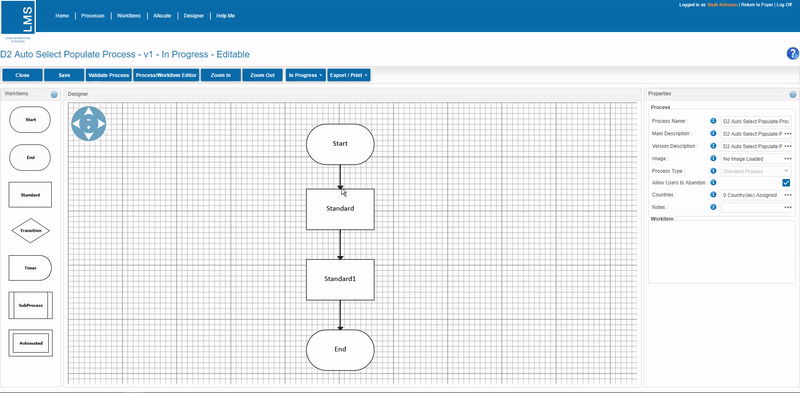Viewport: 800px width, 393px height.
Task: Show info for Allow Users to Abandon
Action: click(713, 182)
